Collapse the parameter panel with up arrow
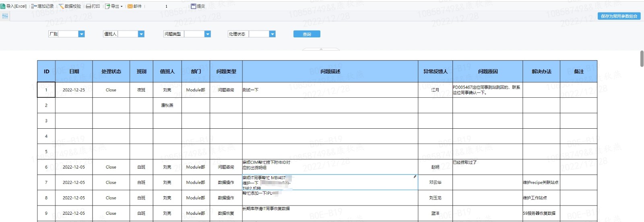Image resolution: width=644 pixels, height=222 pixels. coord(321,49)
